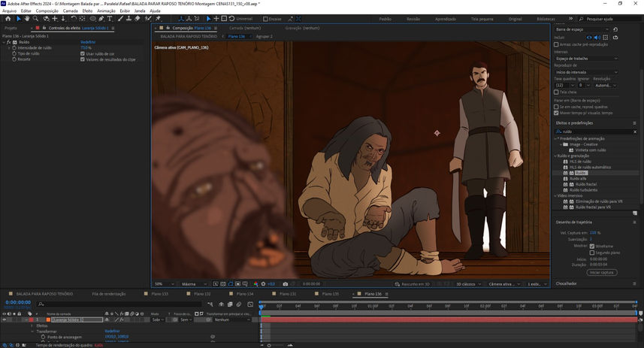Select the Puppet Pin tool
644x348 pixels.
pos(158,19)
